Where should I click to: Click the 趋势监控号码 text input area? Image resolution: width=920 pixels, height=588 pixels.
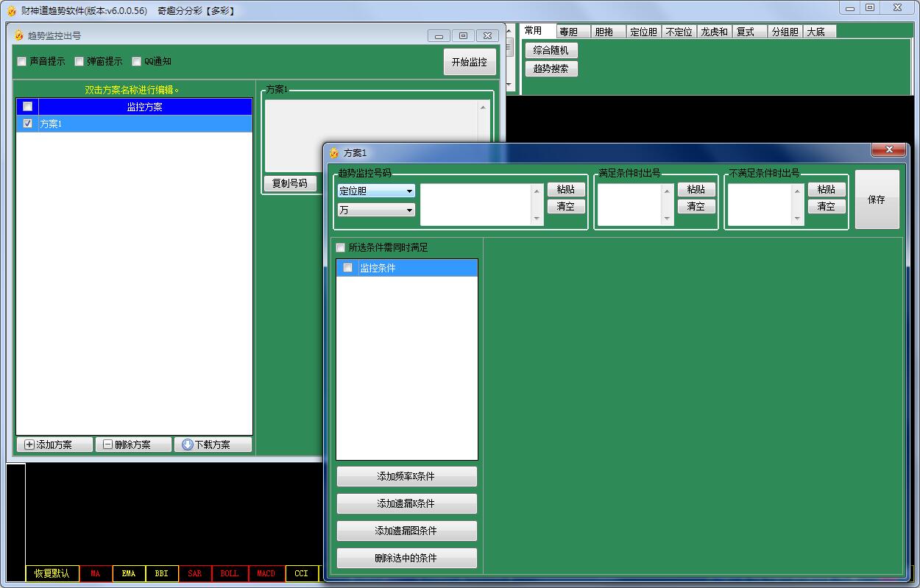point(476,204)
